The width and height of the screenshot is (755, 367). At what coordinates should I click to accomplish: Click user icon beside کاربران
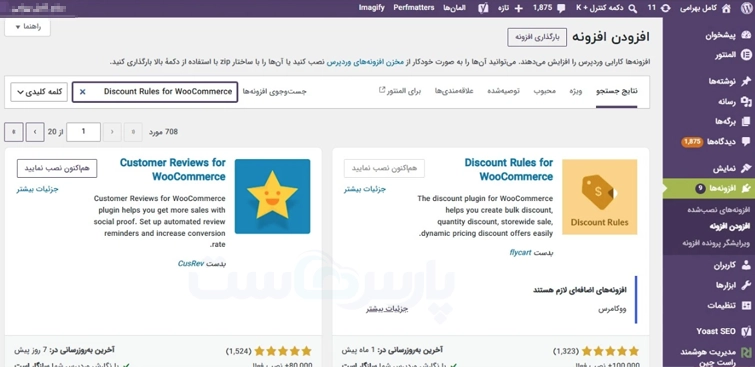746,265
